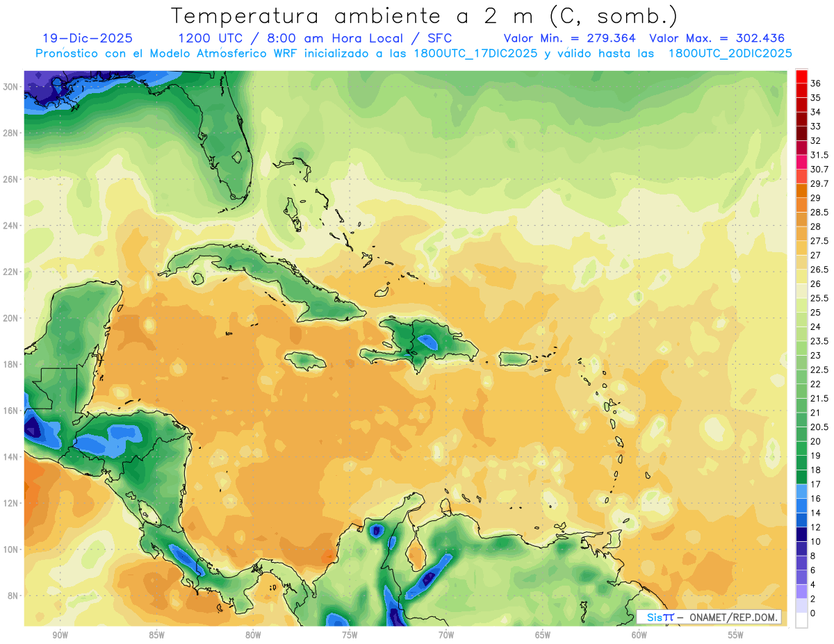This screenshot has height=644, width=834.
Task: Pick the light blue swatch between legend 16 and 17
Action: pos(801,491)
